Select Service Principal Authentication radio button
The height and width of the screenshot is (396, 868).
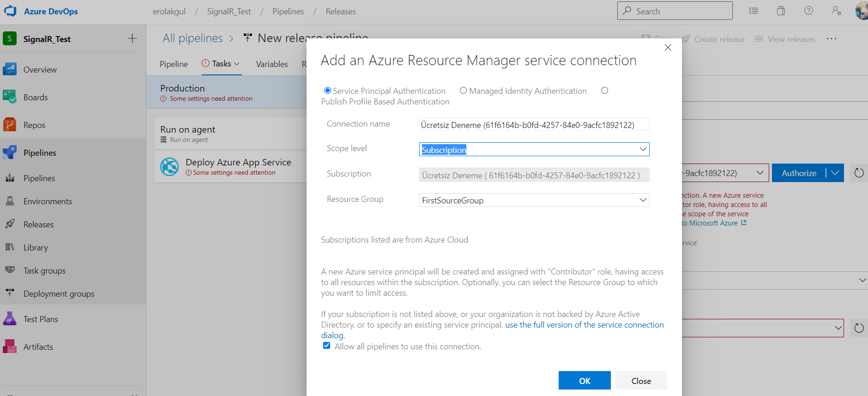(x=327, y=91)
